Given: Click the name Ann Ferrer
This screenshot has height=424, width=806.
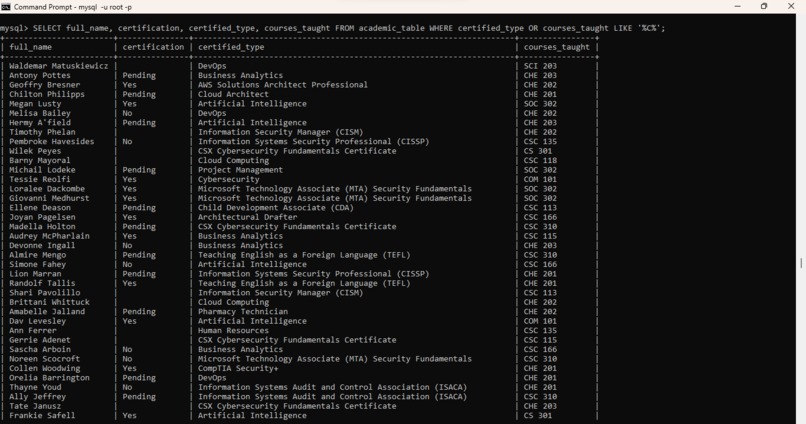Looking at the screenshot, I should pos(32,330).
